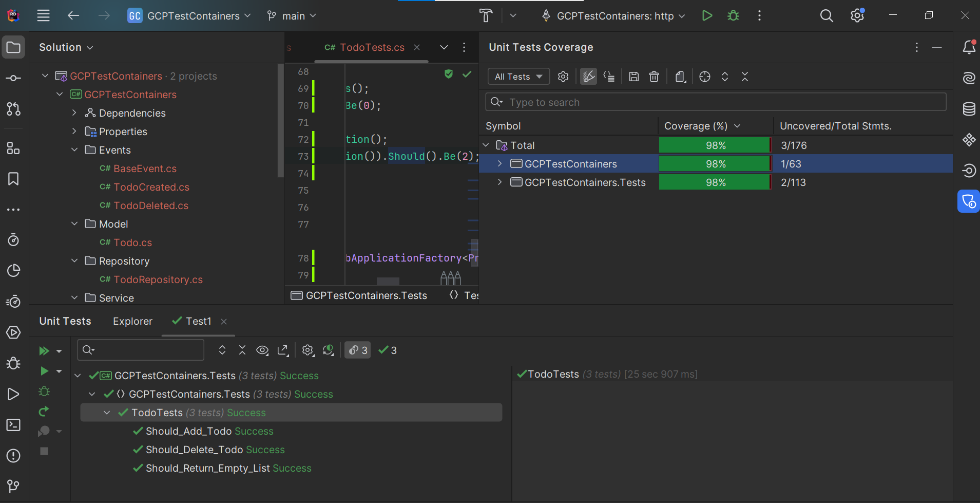This screenshot has width=980, height=503.
Task: Click coverage search field
Action: [716, 102]
